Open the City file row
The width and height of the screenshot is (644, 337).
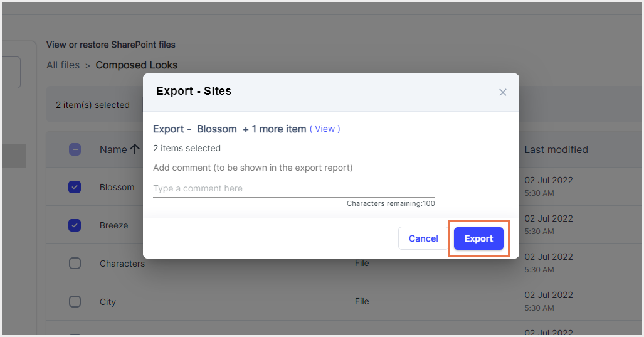pyautogui.click(x=108, y=302)
